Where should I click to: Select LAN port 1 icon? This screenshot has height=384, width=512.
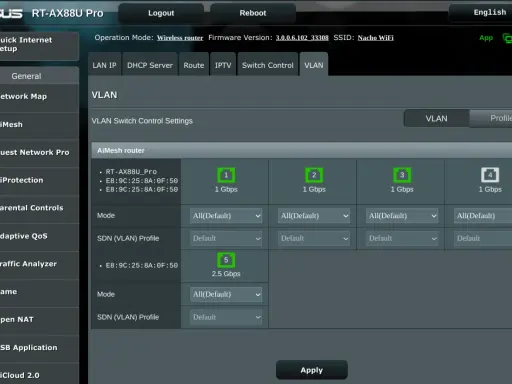click(x=226, y=175)
